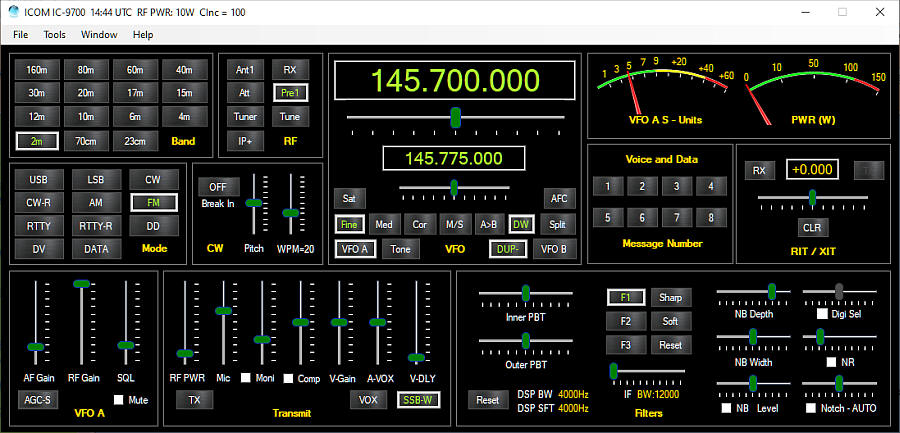Switch to VFO B
The image size is (900, 433).
[553, 250]
